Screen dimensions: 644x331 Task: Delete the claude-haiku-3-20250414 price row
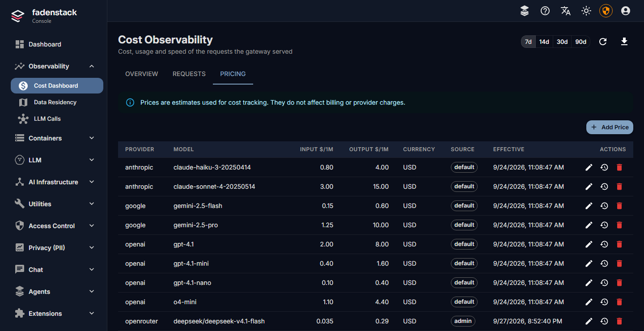click(x=619, y=167)
